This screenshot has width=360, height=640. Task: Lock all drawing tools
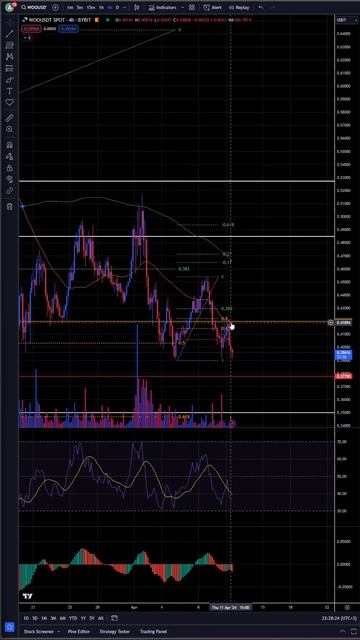9,168
